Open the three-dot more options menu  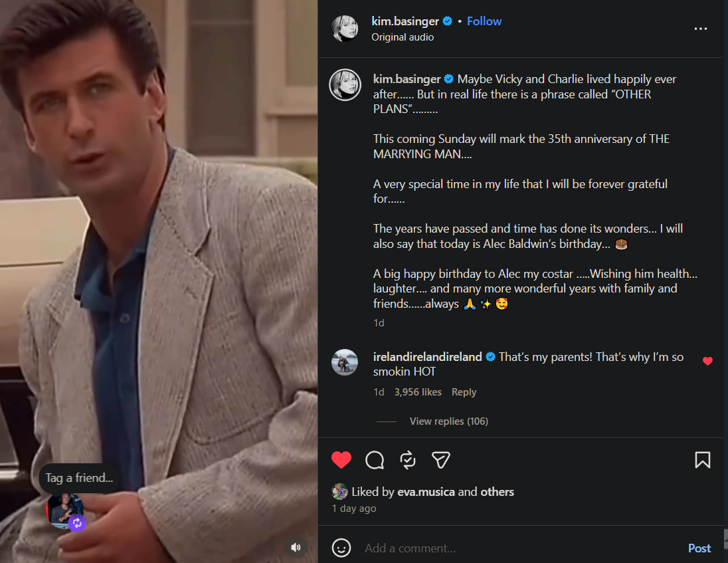pos(700,29)
